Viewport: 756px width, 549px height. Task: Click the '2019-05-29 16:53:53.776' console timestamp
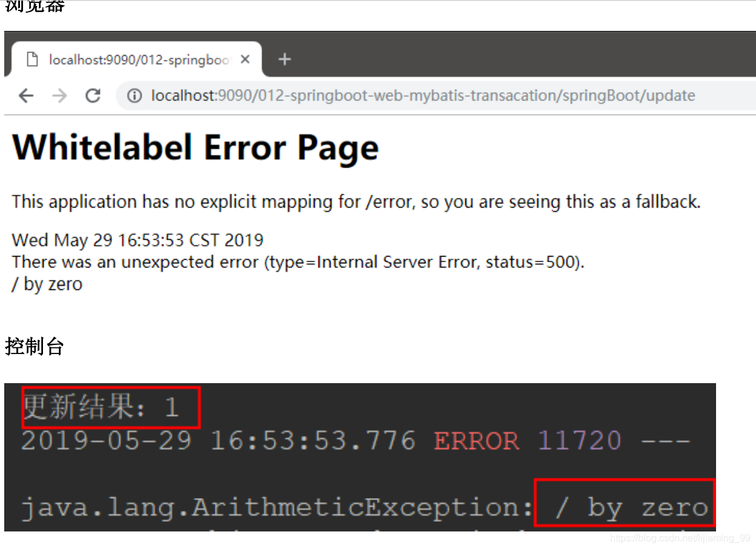(x=219, y=441)
